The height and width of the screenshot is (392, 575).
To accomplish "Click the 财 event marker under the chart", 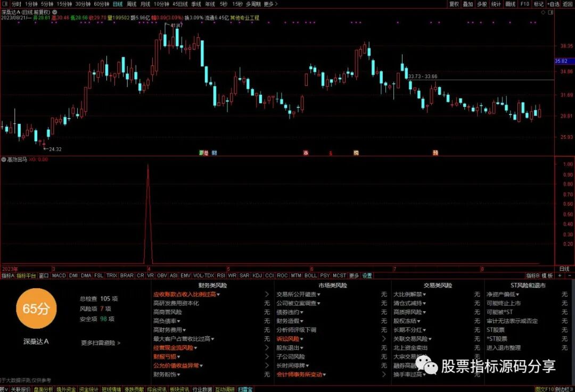I will 214,153.
